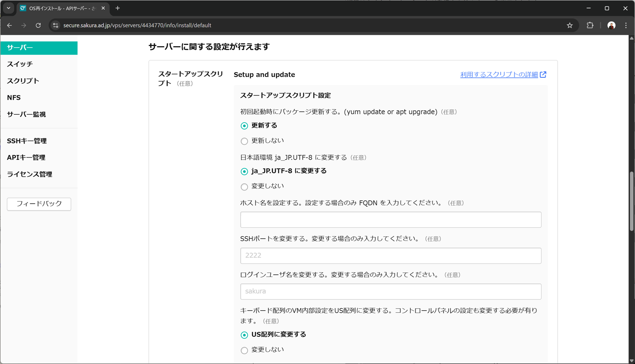The height and width of the screenshot is (364, 635).
Task: Open サーバー監視 from the sidebar menu
Action: click(26, 114)
